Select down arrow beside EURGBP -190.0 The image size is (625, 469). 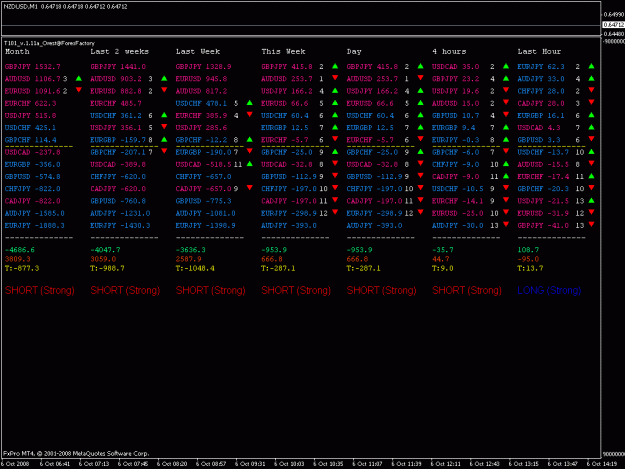click(x=250, y=151)
